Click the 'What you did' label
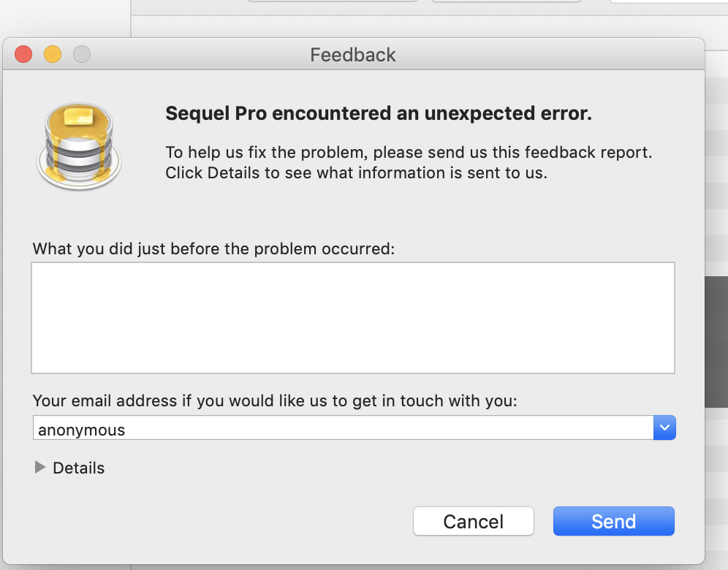Image resolution: width=728 pixels, height=570 pixels. (x=213, y=248)
